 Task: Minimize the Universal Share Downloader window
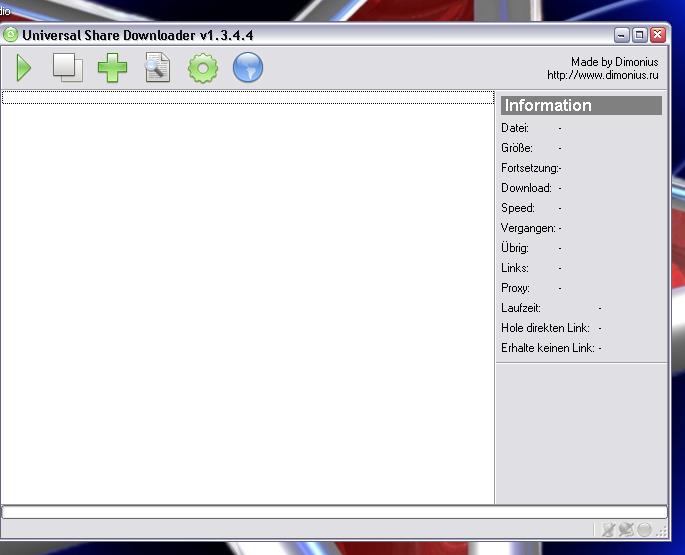[x=622, y=35]
